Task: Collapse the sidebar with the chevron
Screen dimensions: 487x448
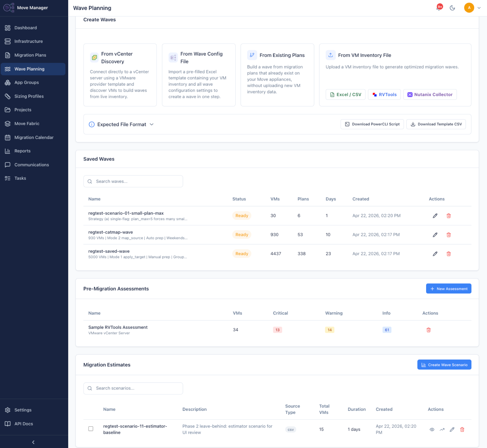Action: tap(33, 442)
